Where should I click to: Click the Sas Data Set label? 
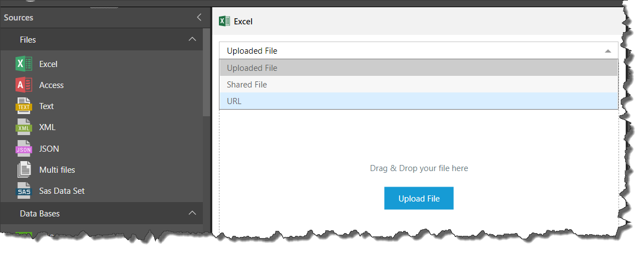pos(62,191)
